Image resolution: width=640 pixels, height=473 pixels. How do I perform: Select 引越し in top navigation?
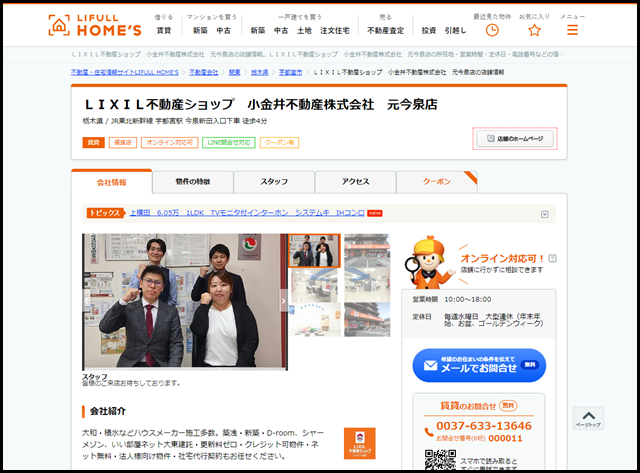pyautogui.click(x=455, y=31)
